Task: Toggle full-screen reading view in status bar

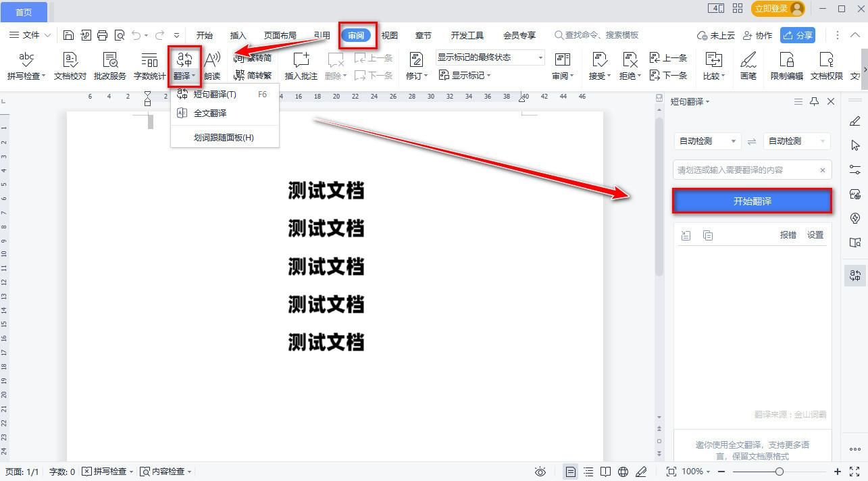Action: click(605, 471)
